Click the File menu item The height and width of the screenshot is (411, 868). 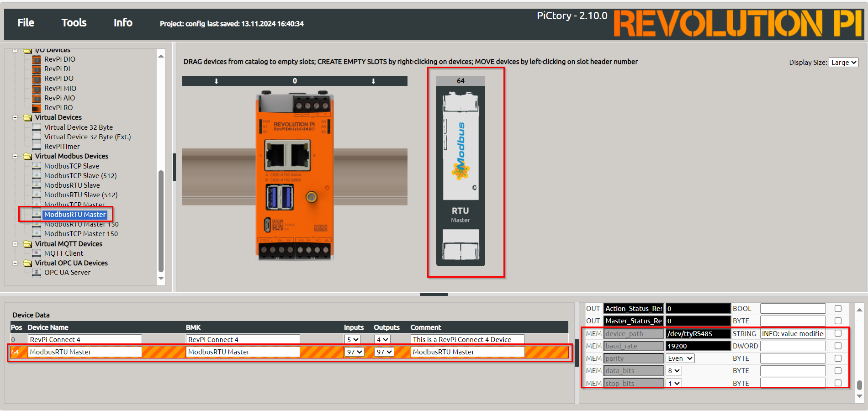tap(25, 22)
